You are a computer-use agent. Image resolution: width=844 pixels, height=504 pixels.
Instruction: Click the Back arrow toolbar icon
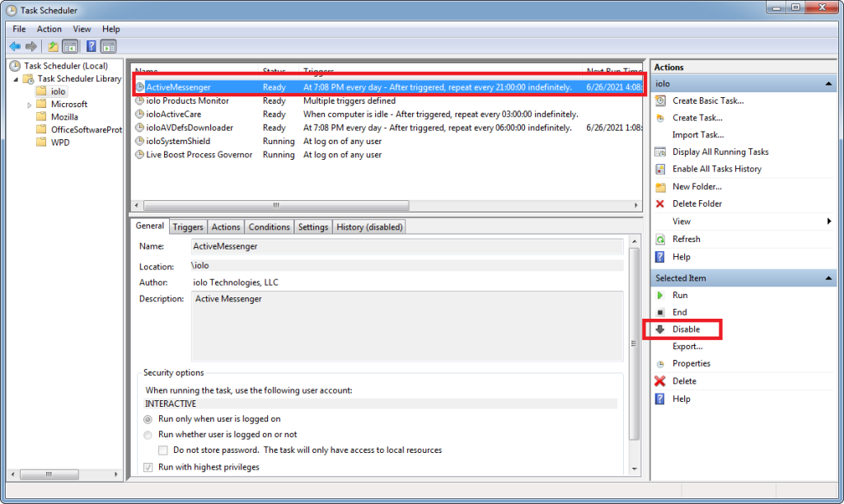tap(15, 47)
